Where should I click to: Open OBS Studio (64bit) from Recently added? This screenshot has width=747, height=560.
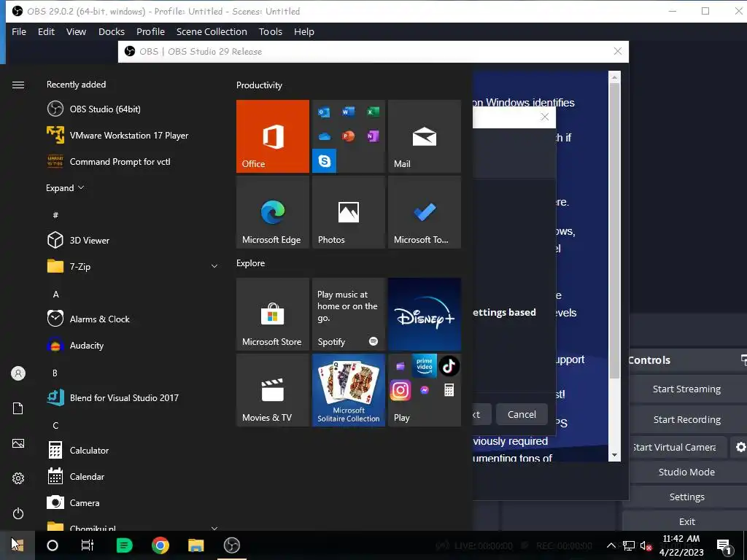coord(131,109)
